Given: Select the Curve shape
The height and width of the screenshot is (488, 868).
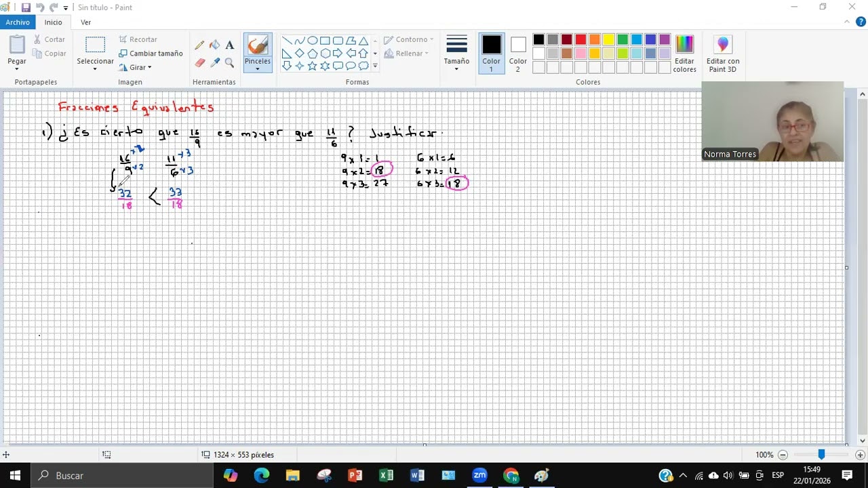Looking at the screenshot, I should coord(299,41).
